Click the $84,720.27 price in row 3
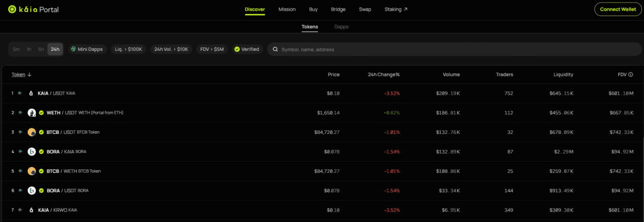The image size is (644, 222). [x=327, y=132]
